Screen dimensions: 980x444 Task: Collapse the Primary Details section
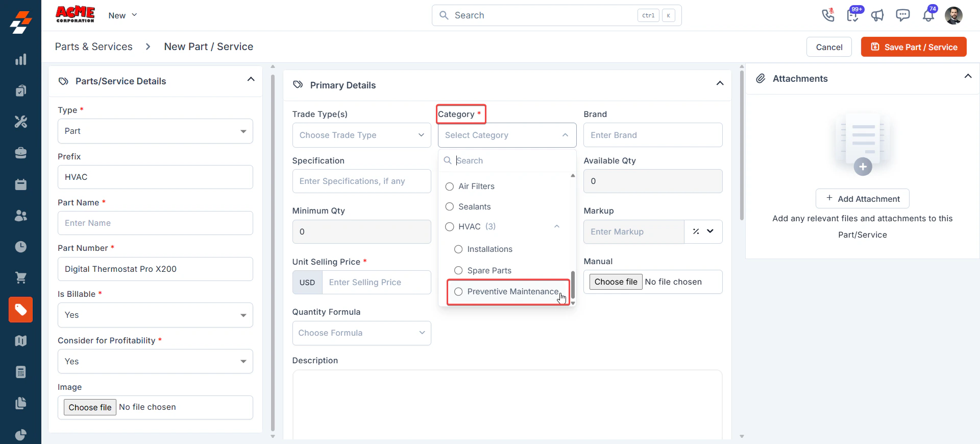pyautogui.click(x=720, y=83)
